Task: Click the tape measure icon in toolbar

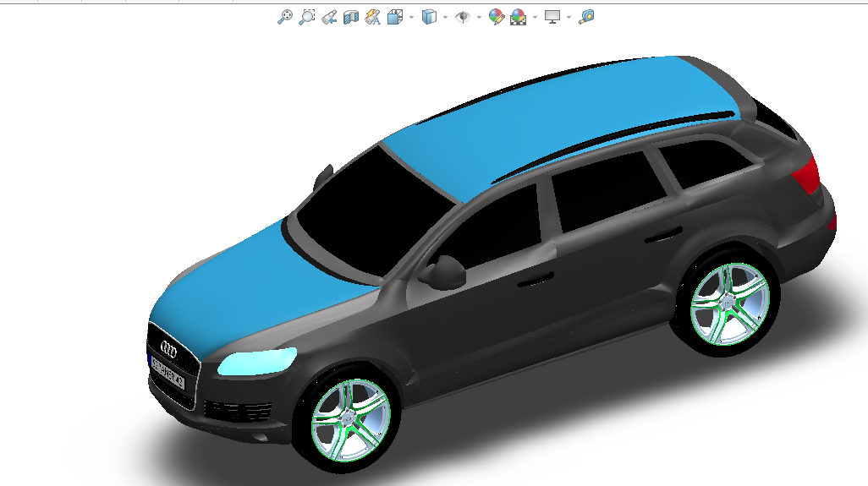Action: (x=586, y=17)
